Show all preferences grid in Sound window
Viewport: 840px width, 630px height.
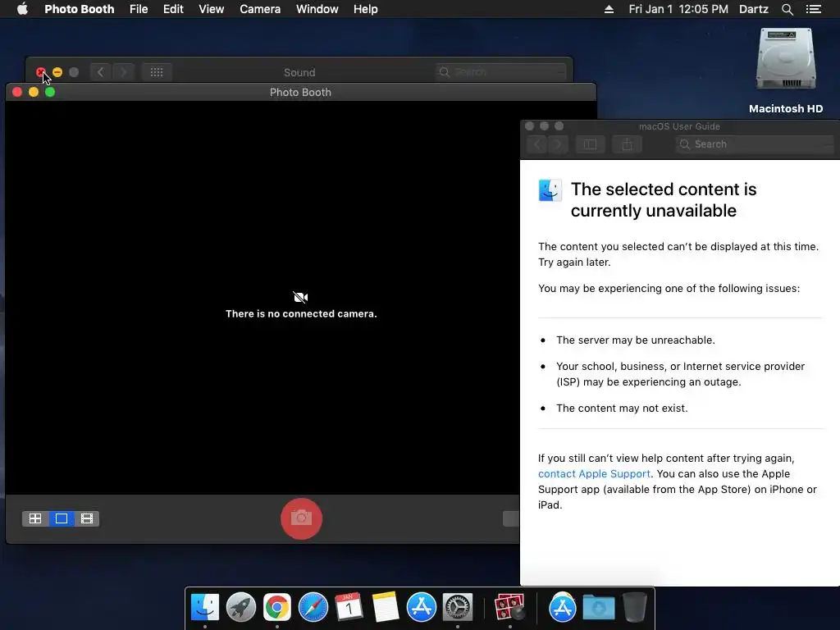[x=157, y=72]
